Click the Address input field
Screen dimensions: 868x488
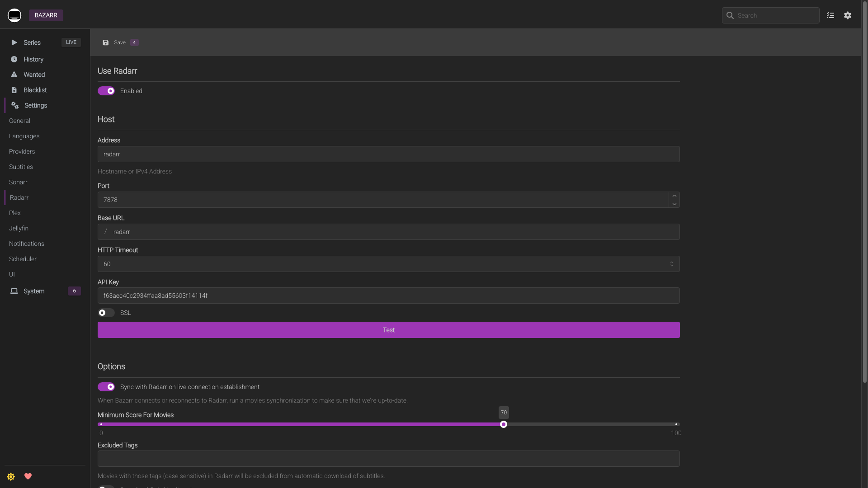(388, 154)
